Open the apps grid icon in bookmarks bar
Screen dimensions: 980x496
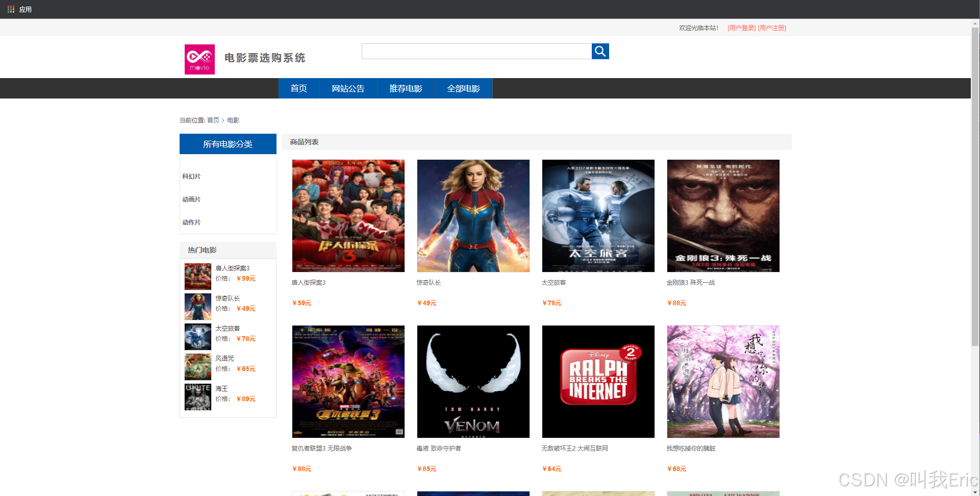click(11, 9)
